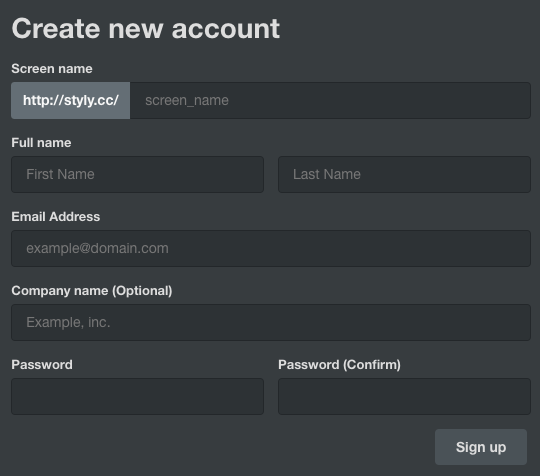Submit the form with Sign up
The width and height of the screenshot is (540, 476).
point(481,447)
